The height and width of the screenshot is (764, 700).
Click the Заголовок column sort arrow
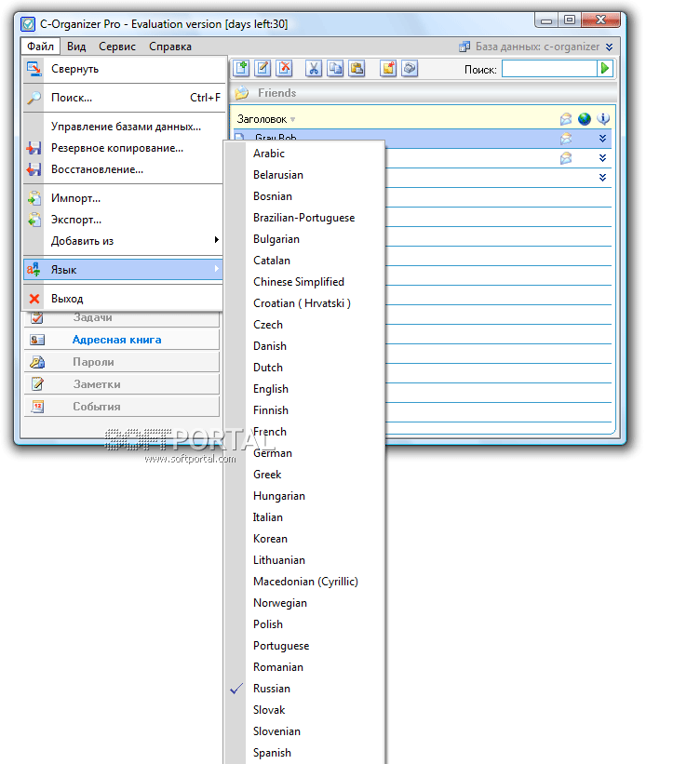point(293,119)
